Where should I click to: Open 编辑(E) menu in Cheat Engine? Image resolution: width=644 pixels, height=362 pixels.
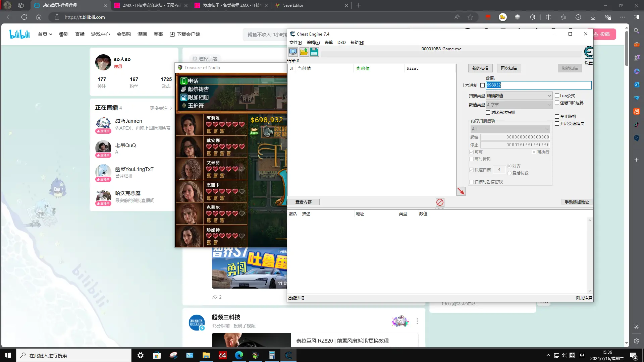point(313,43)
